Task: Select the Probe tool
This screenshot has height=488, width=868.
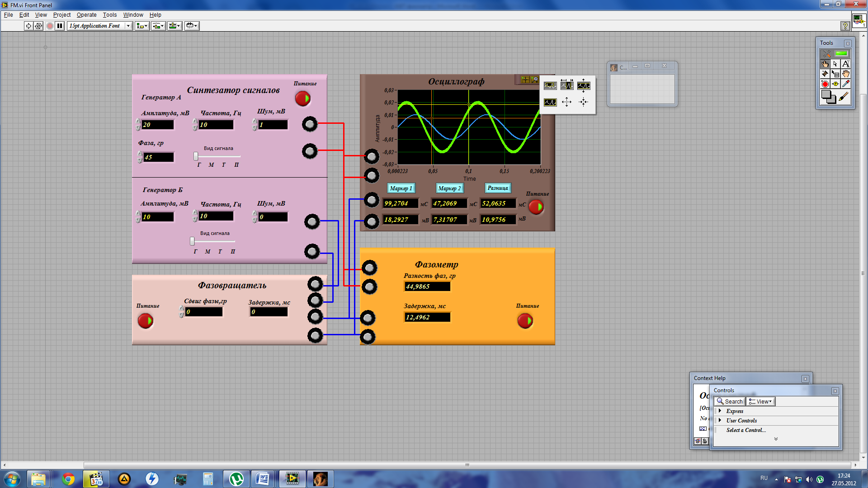Action: coord(835,84)
